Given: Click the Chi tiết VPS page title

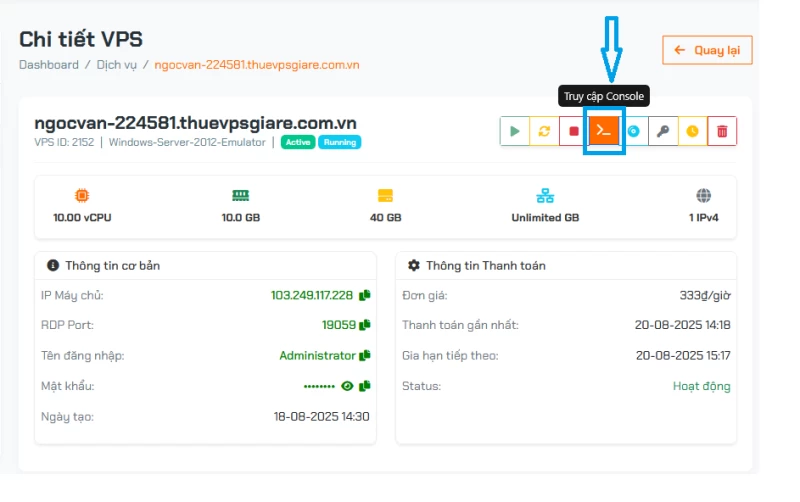Looking at the screenshot, I should pos(81,39).
